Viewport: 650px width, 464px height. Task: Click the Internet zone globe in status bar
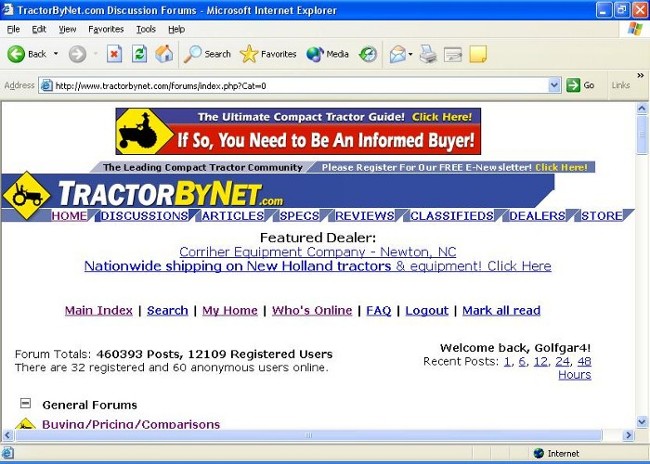pos(539,453)
